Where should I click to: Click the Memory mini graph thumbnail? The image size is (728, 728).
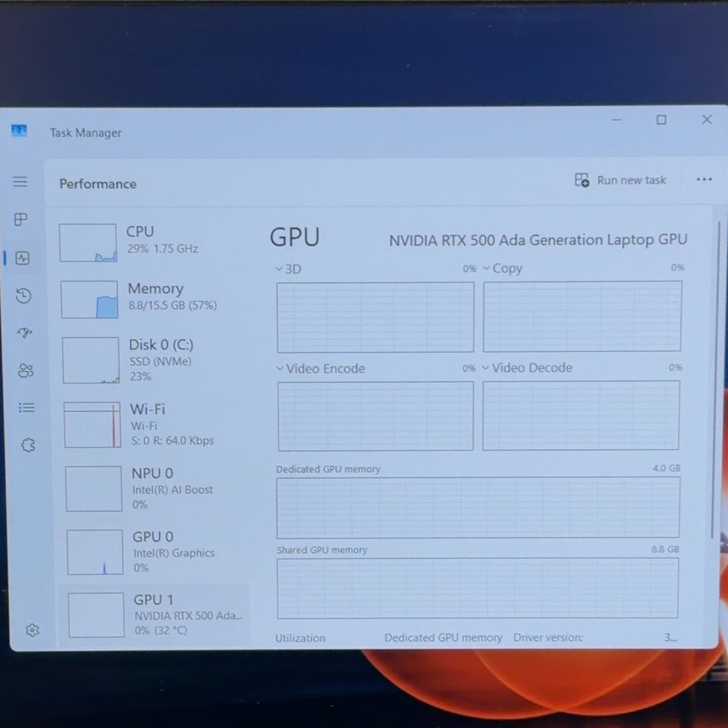[89, 300]
